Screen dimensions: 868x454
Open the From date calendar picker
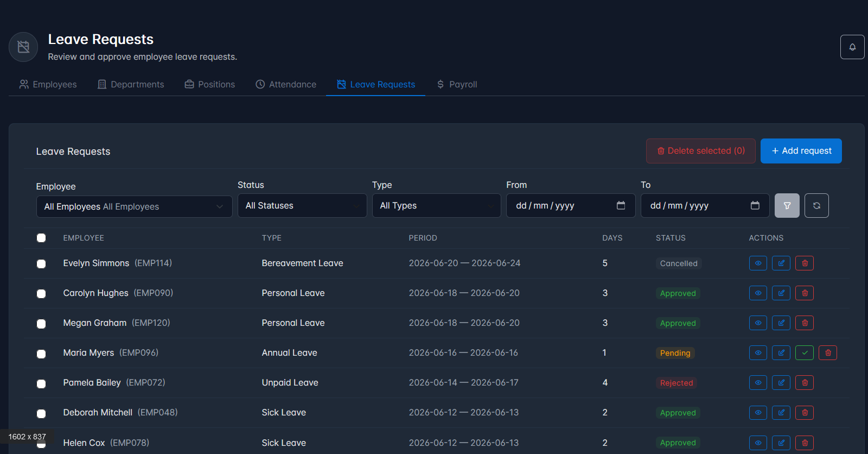click(621, 205)
